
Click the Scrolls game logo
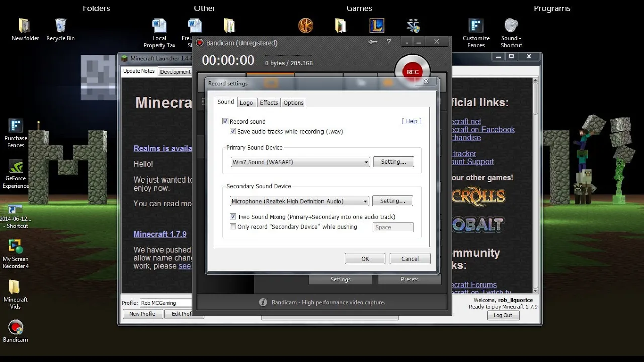478,195
